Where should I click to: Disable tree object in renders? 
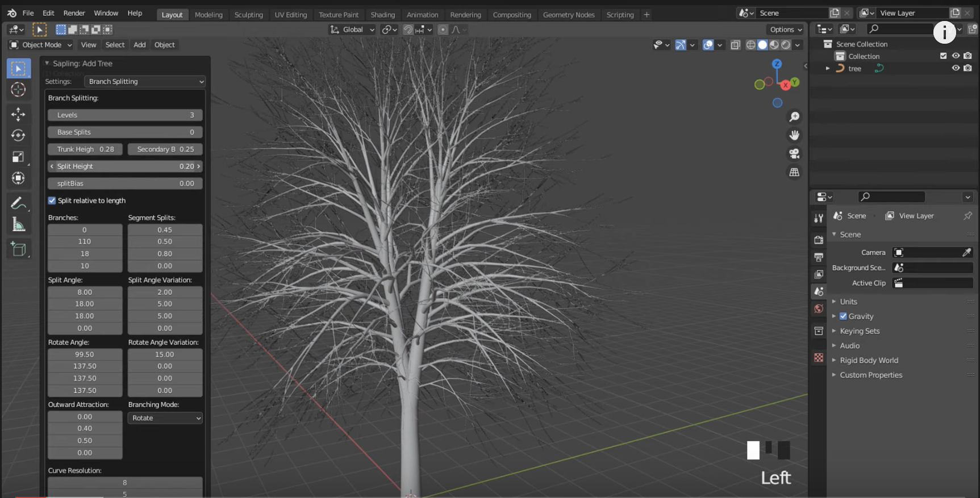pyautogui.click(x=968, y=68)
